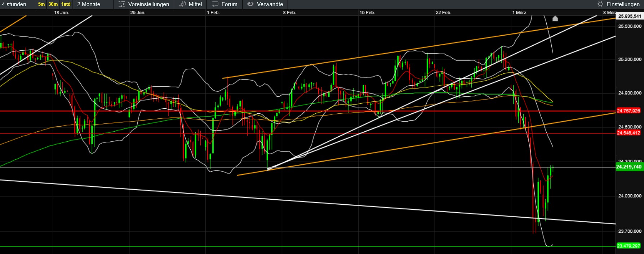
Task: Switch to the 5m quick interval
Action: click(x=41, y=4)
